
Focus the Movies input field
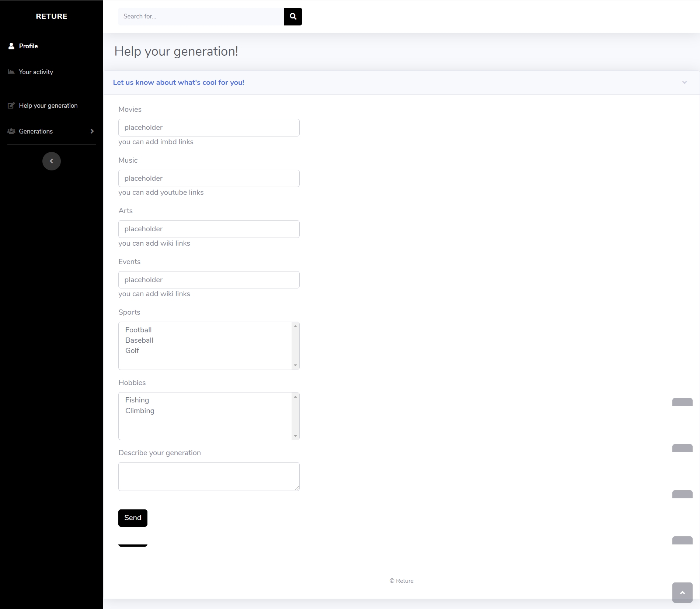[209, 128]
